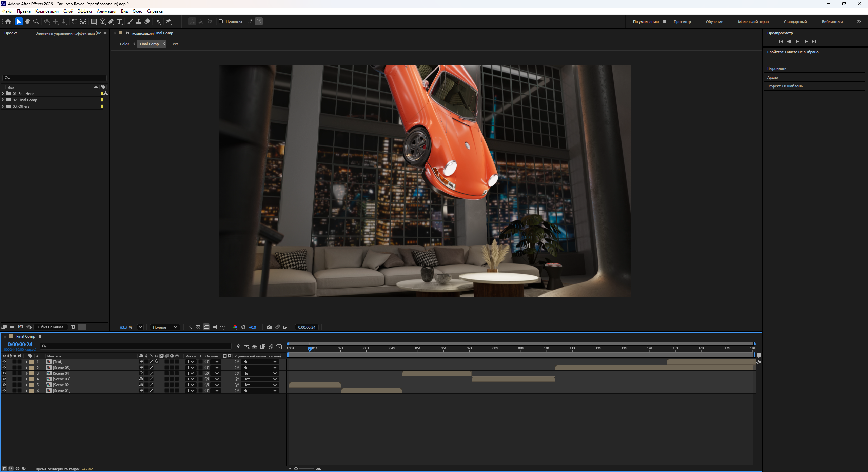The image size is (868, 472).
Task: Switch to the Text composition tab
Action: coord(174,44)
